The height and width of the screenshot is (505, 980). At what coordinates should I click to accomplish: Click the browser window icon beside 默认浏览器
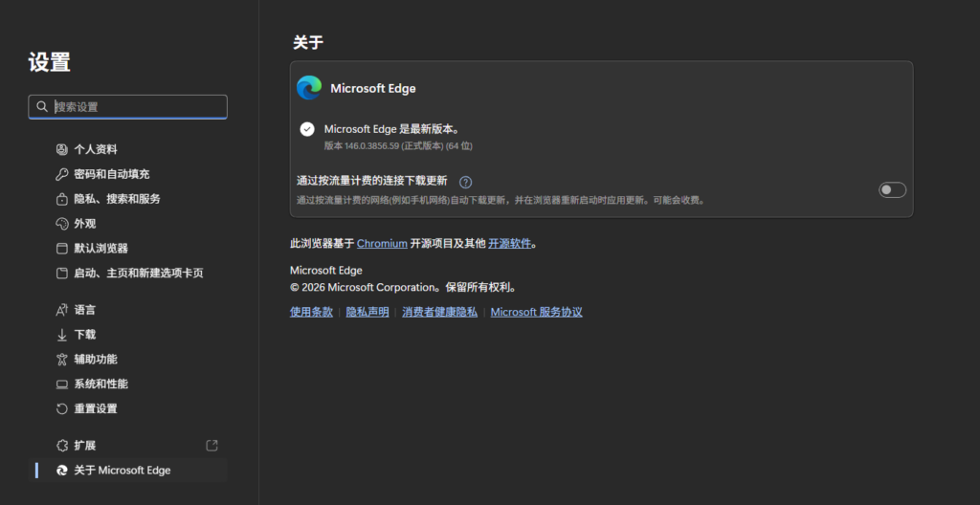[62, 248]
